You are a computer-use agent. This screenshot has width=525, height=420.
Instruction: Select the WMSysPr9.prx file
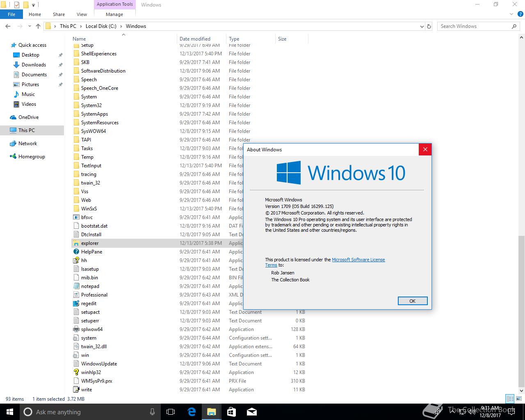(96, 381)
